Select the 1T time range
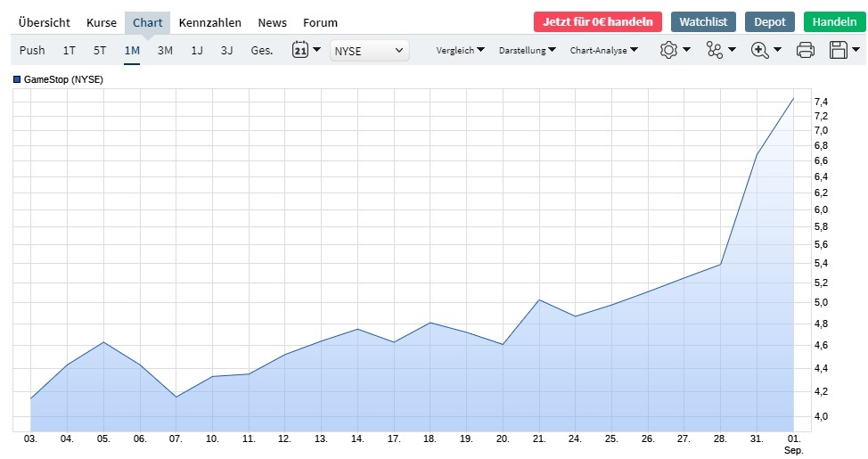The width and height of the screenshot is (868, 459). (x=70, y=51)
